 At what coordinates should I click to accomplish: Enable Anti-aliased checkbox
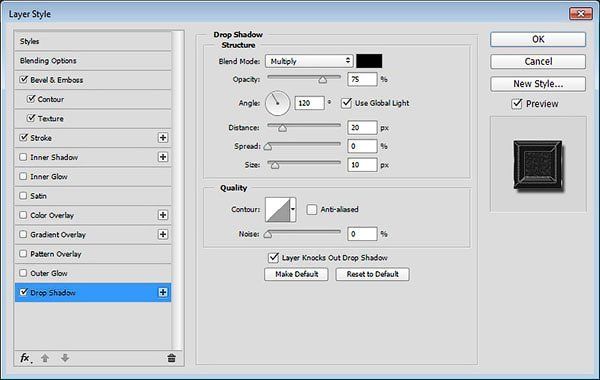click(312, 209)
